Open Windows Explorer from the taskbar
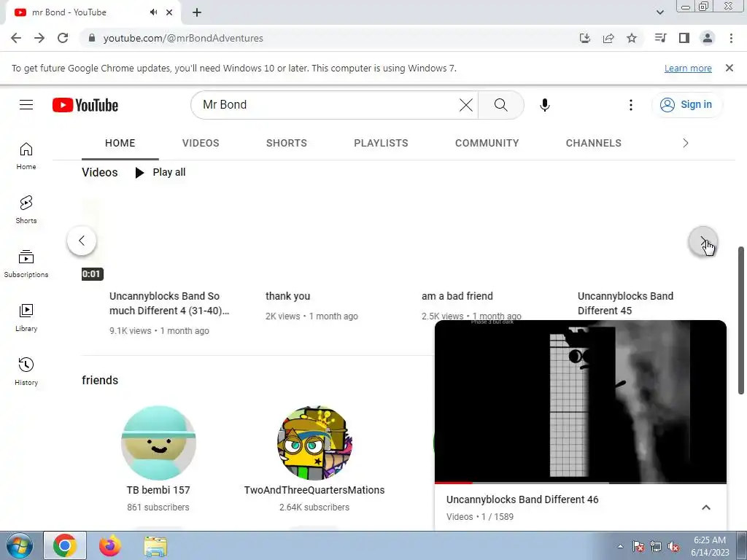 (x=156, y=545)
